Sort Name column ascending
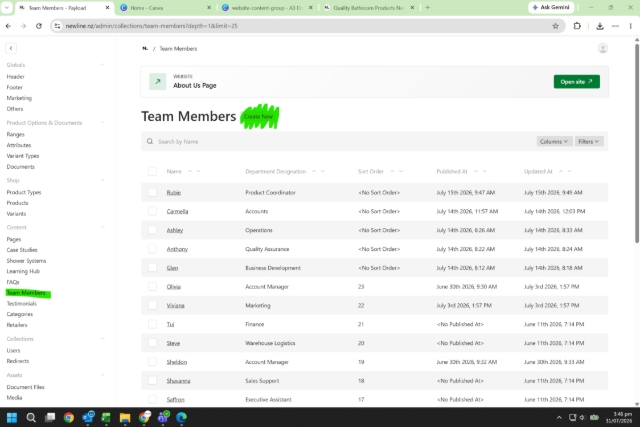640x427 pixels. [x=190, y=171]
